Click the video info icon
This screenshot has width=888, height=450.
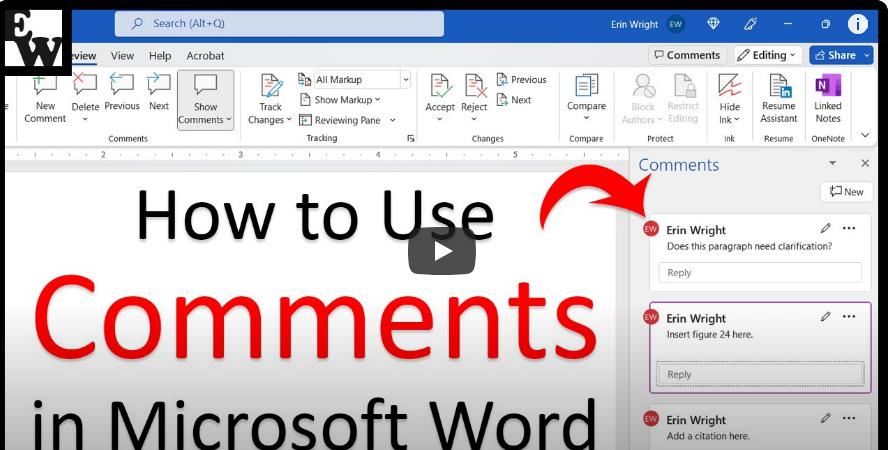858,24
